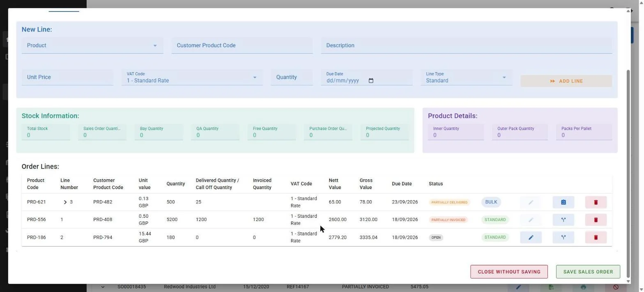644x292 pixels.
Task: Click the PRD-621 product code cell
Action: click(x=37, y=202)
